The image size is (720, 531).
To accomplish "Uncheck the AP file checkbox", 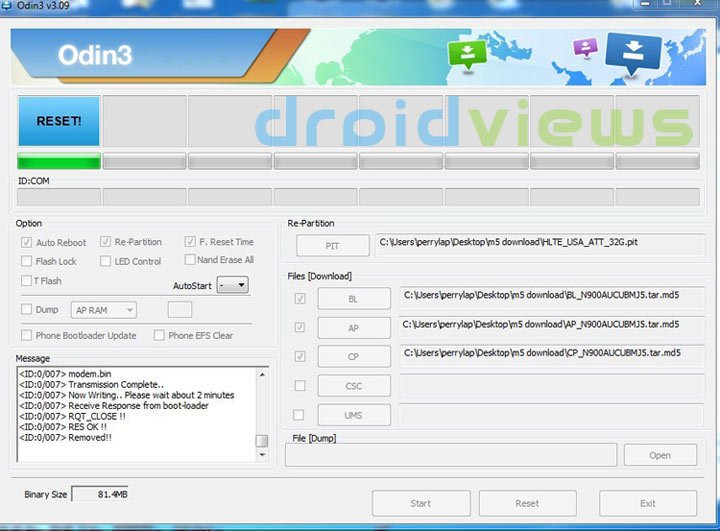I will click(x=300, y=328).
